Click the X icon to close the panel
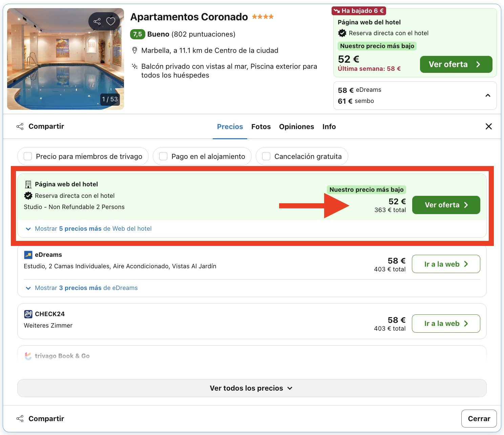Image resolution: width=504 pixels, height=435 pixels. click(489, 126)
